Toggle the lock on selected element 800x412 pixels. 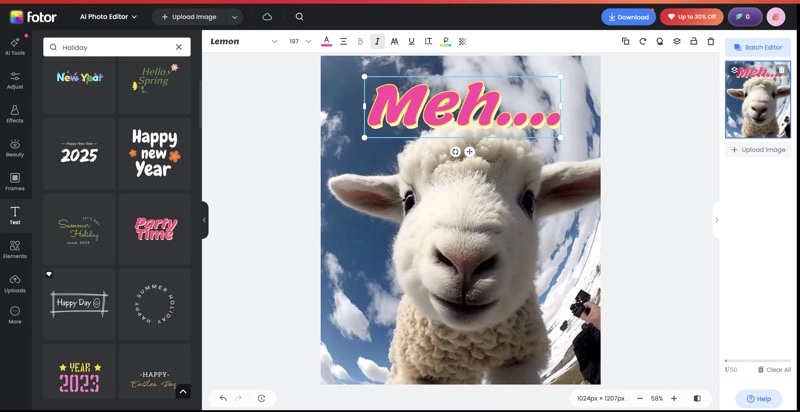coord(693,41)
